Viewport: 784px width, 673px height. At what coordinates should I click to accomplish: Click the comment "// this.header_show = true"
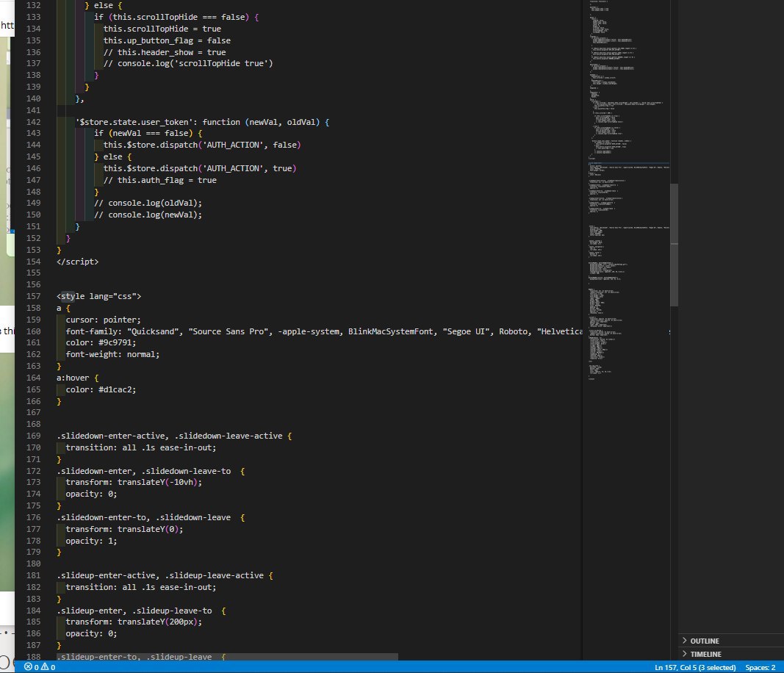click(165, 52)
